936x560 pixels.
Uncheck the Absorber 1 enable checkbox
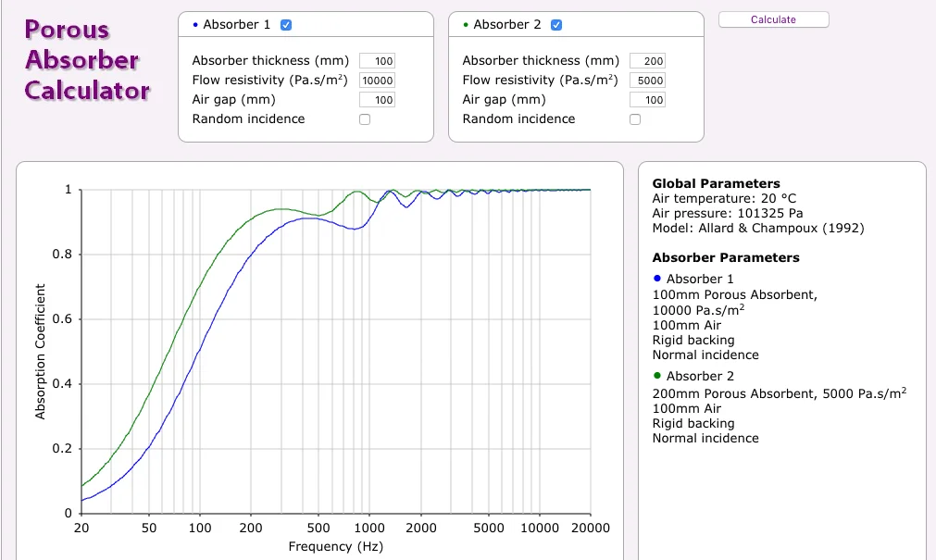tap(286, 25)
